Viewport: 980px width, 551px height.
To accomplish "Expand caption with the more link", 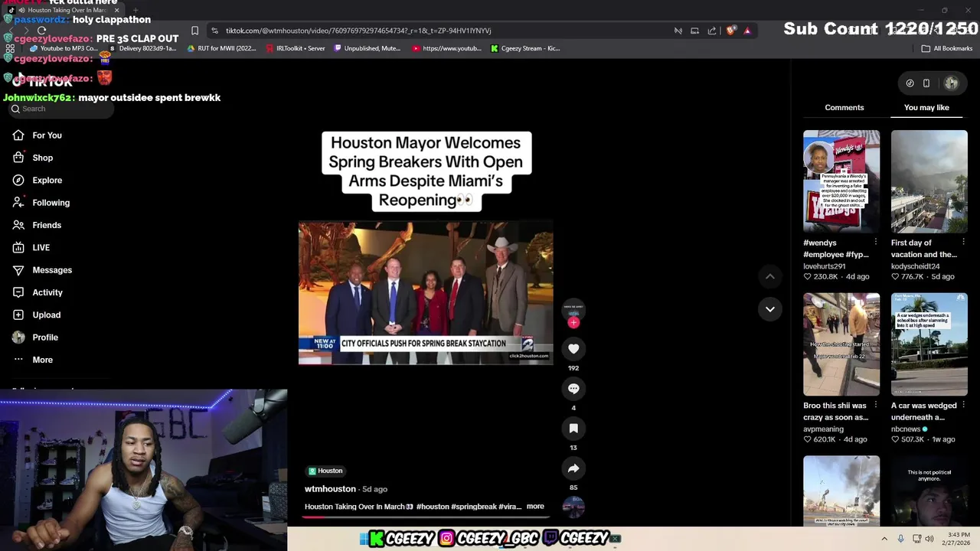I will point(535,507).
